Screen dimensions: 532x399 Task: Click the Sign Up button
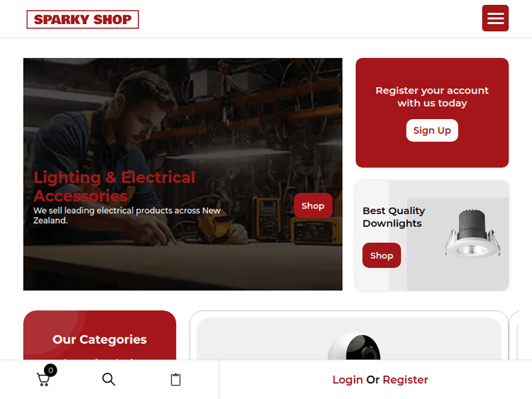[432, 130]
